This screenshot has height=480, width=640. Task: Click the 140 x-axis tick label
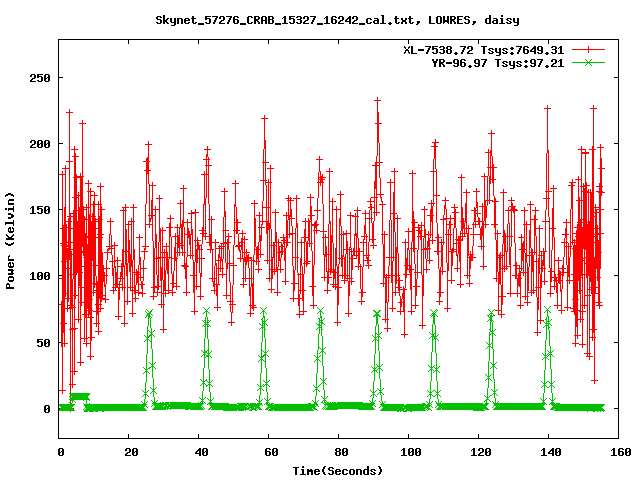click(551, 452)
